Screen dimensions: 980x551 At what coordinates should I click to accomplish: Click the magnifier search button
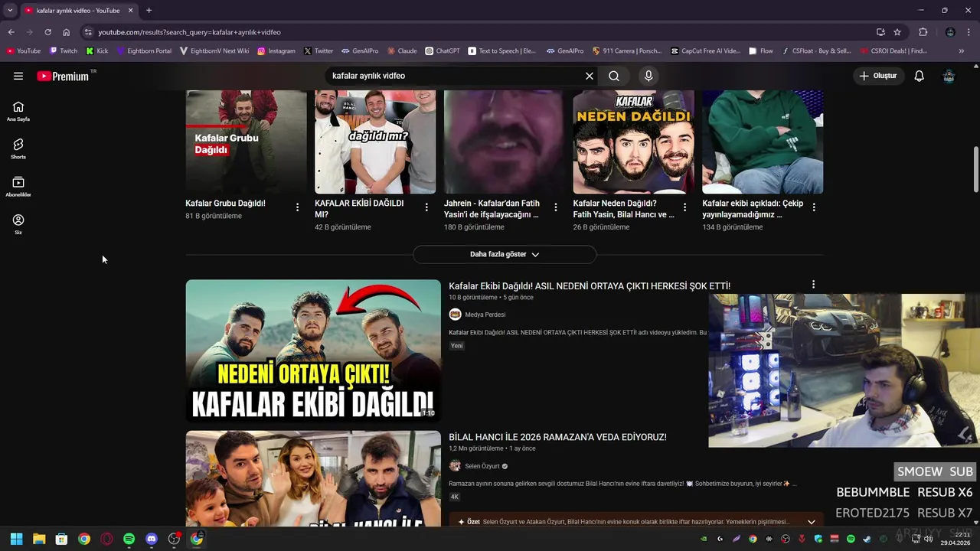click(x=614, y=76)
